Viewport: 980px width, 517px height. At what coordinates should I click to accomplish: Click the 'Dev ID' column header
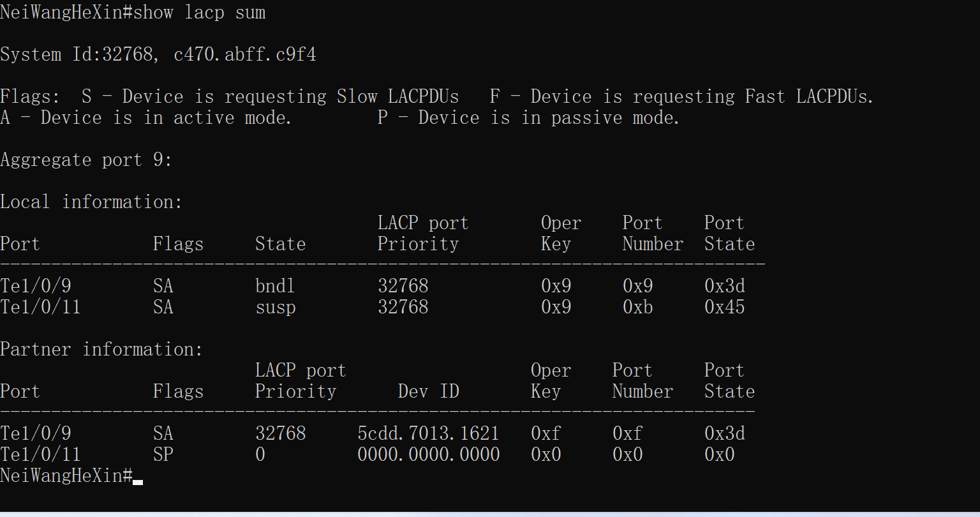(x=428, y=391)
